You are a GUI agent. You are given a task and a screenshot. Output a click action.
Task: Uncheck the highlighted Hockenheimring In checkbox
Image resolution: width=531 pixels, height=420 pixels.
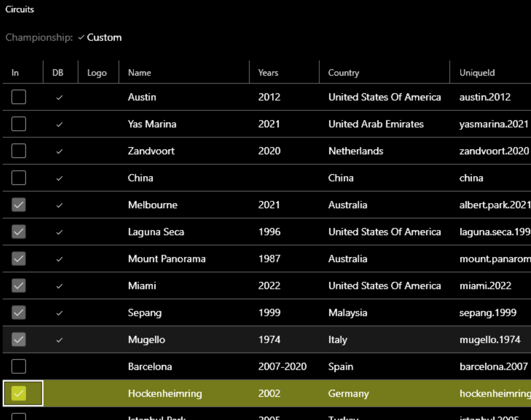[18, 393]
